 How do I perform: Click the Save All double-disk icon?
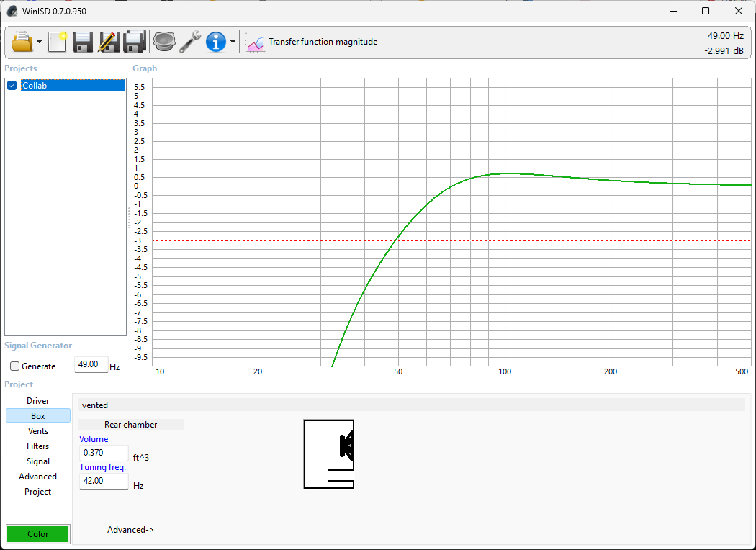(135, 42)
